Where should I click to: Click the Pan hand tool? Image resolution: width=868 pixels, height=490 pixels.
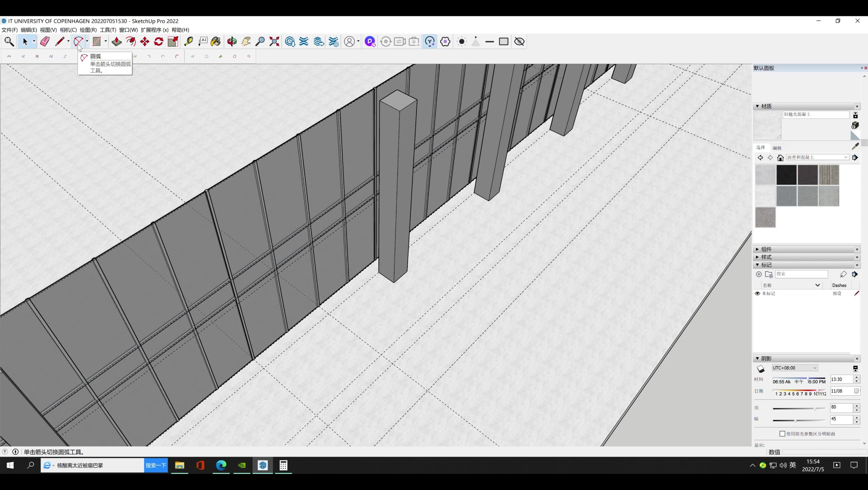click(x=246, y=42)
